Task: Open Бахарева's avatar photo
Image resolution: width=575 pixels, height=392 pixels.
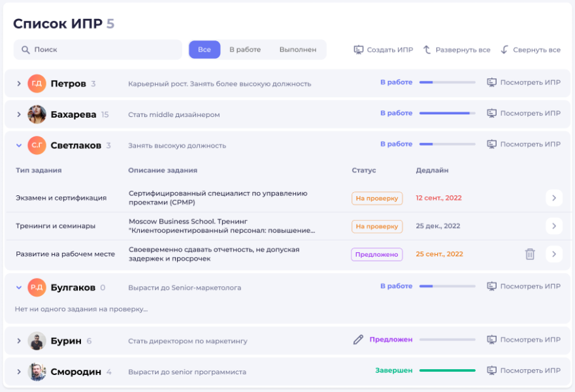Action: [37, 114]
